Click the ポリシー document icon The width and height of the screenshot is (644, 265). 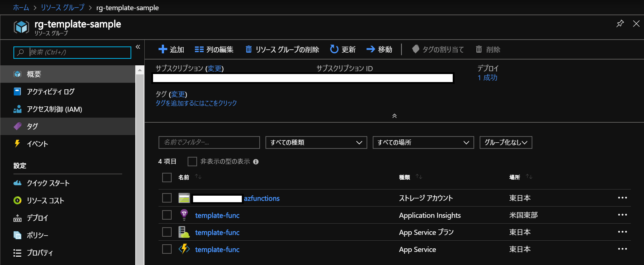click(17, 235)
